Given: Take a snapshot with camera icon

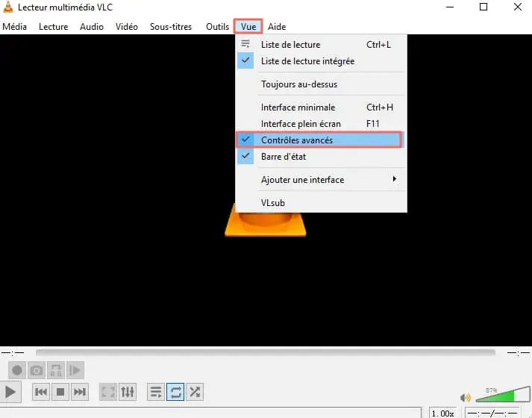Looking at the screenshot, I should (36, 369).
